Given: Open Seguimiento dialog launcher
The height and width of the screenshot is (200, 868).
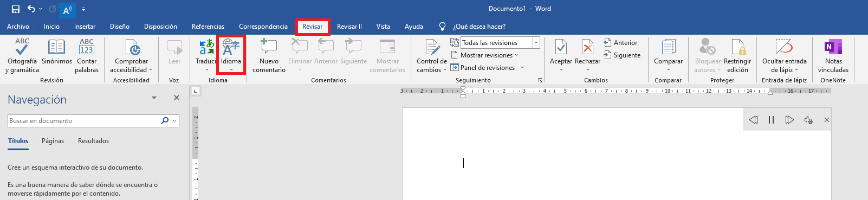Looking at the screenshot, I should tap(540, 80).
